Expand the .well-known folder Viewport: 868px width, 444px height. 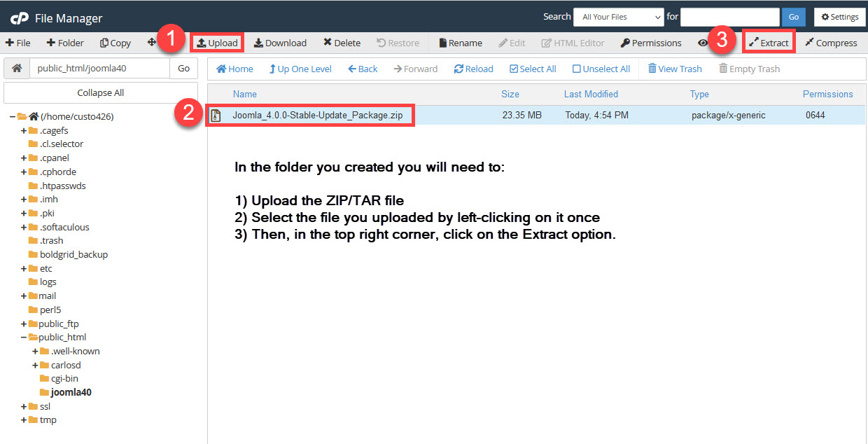[35, 351]
